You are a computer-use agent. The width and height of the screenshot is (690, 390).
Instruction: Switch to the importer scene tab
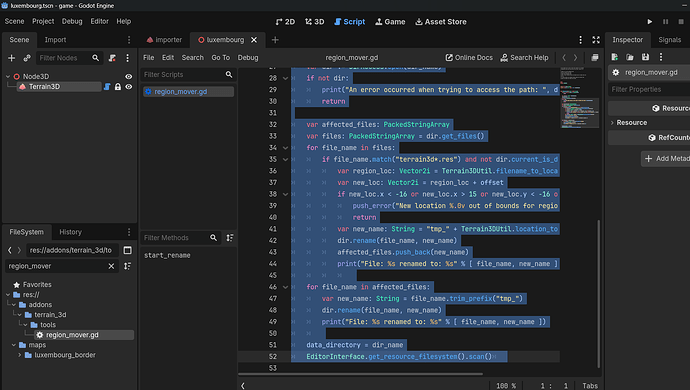[x=164, y=40]
